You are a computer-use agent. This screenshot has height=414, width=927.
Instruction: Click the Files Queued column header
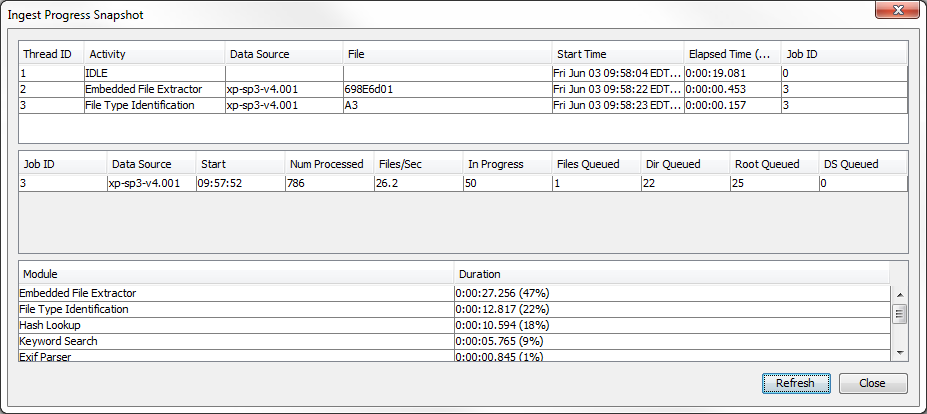pos(596,164)
